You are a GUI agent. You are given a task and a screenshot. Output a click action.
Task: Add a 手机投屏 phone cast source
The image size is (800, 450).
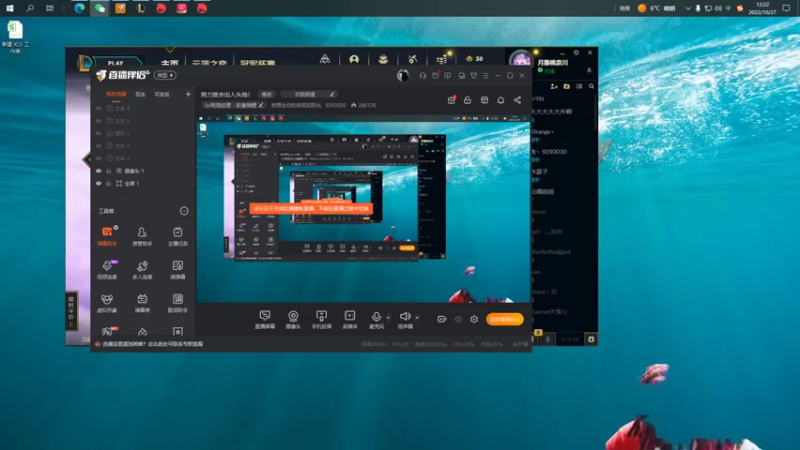pyautogui.click(x=321, y=319)
